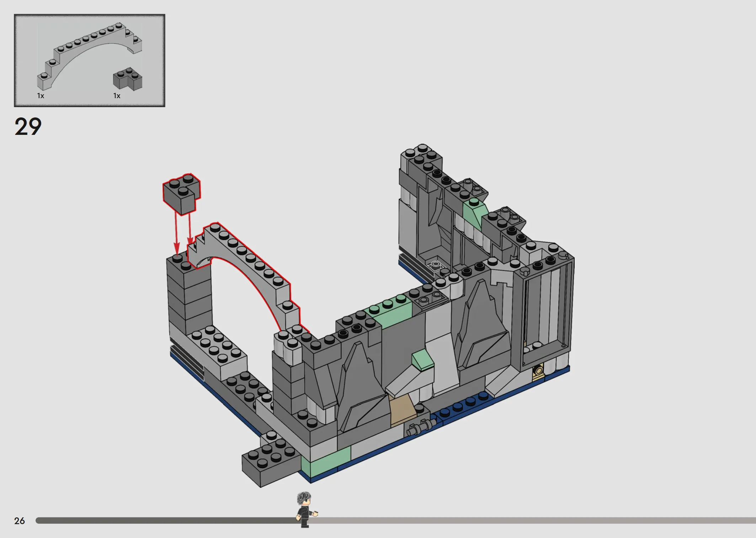
Task: Click the progress bar track
Action: pos(395,521)
